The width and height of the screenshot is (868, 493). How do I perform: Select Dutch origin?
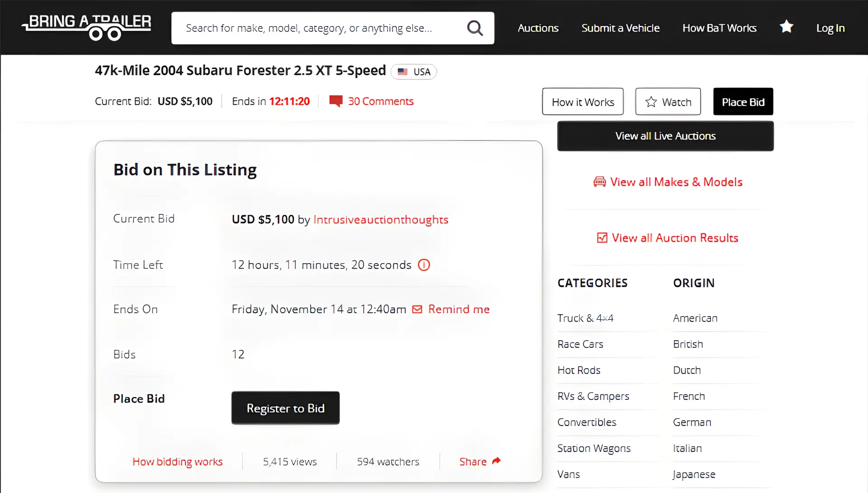pyautogui.click(x=687, y=370)
